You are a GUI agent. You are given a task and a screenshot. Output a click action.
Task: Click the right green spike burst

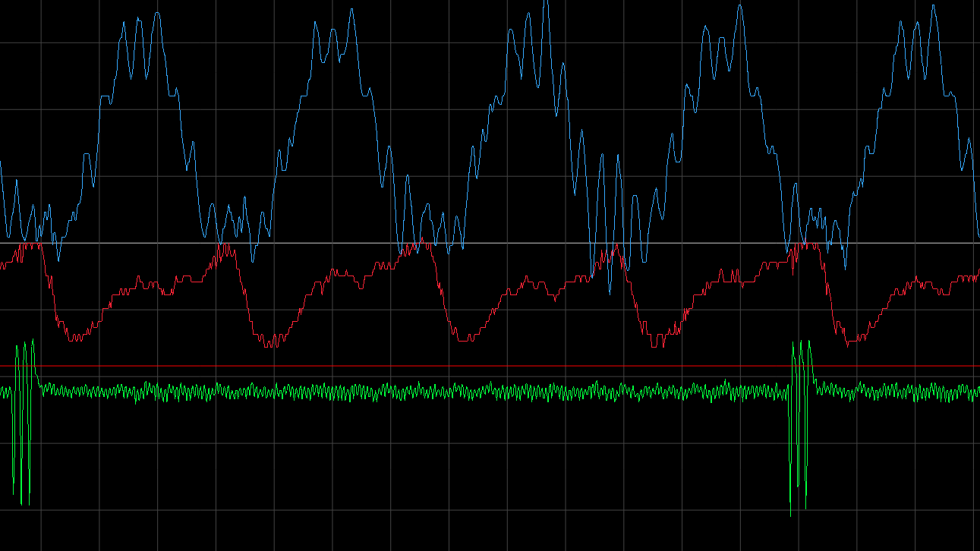pos(800,425)
